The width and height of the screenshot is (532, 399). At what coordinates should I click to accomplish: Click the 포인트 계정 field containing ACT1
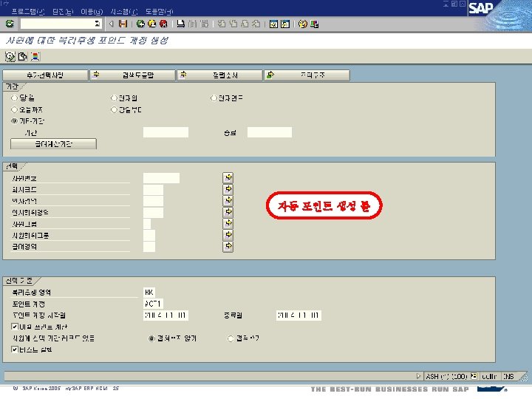(x=153, y=304)
